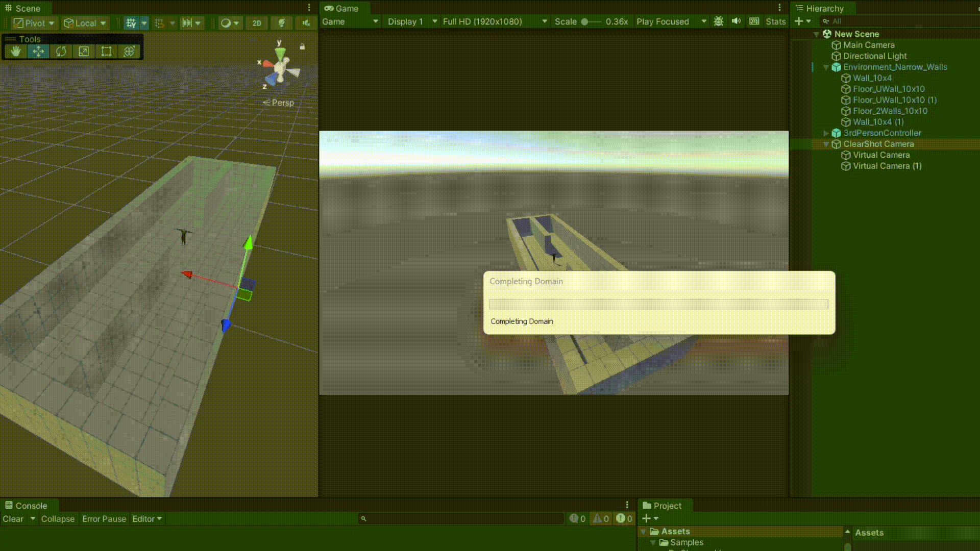Click the plus icon in the Project panel

pos(646,519)
